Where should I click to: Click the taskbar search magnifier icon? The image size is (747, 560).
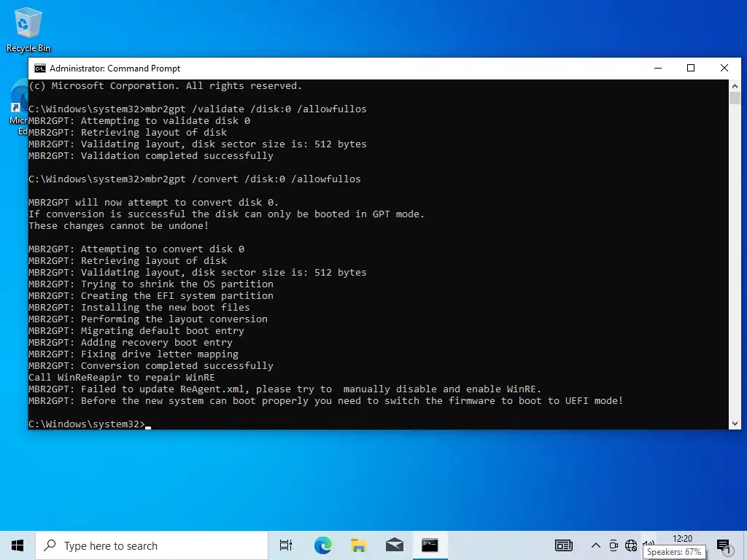(50, 545)
